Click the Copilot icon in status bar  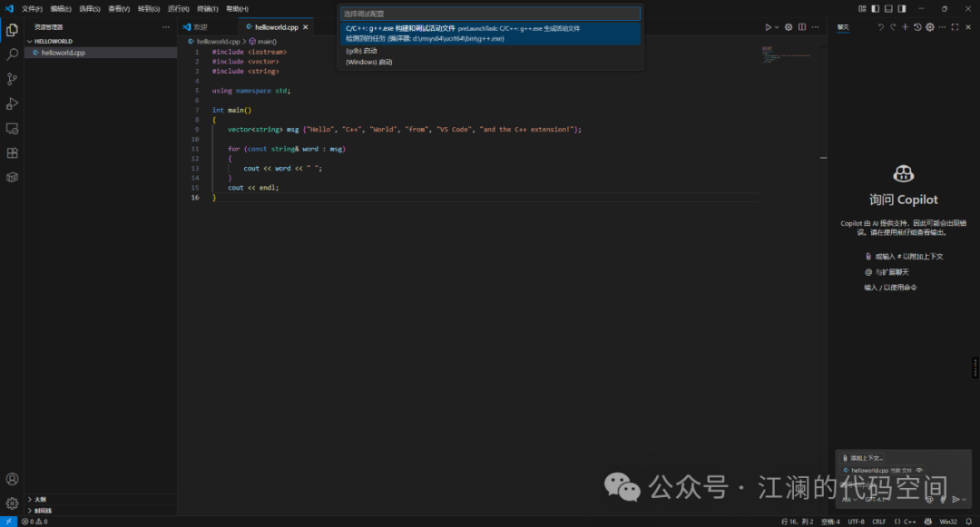[928, 522]
